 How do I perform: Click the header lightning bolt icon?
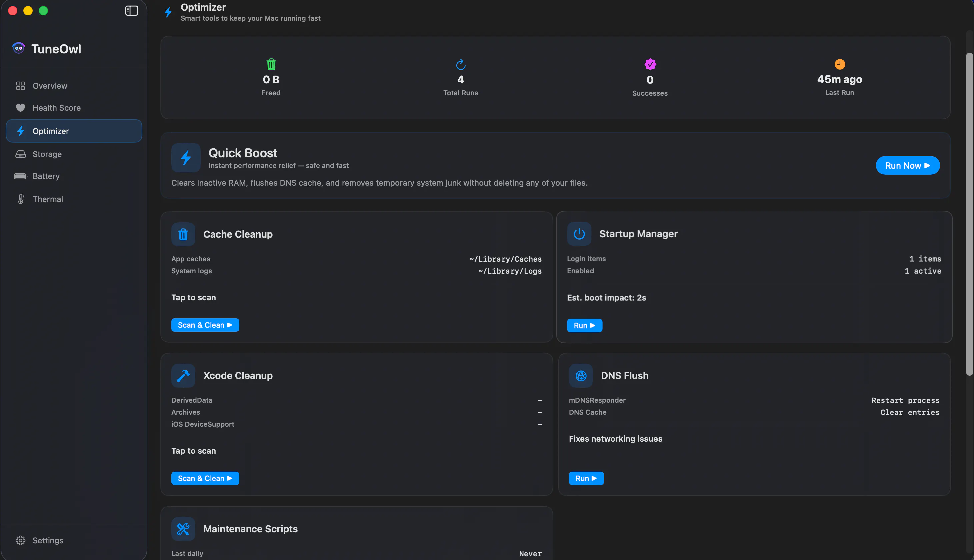tap(168, 12)
